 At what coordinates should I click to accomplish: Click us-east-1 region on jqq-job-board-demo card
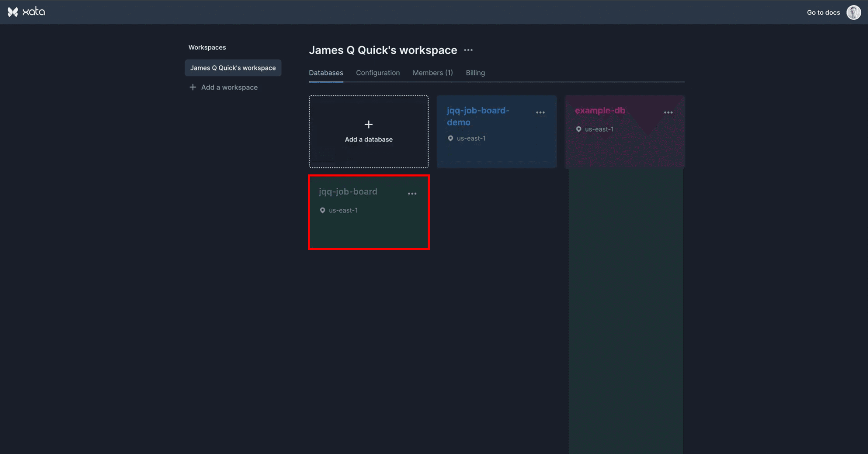[x=471, y=139]
